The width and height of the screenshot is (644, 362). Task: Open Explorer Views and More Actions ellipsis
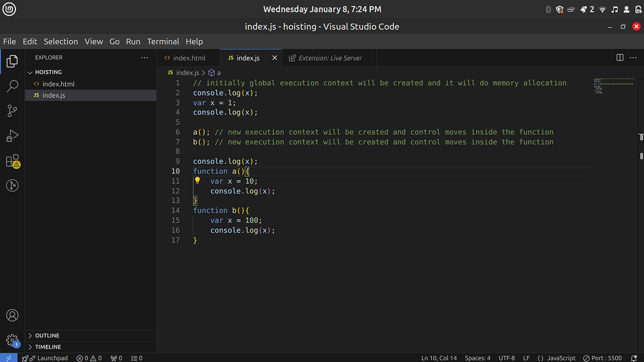click(x=144, y=57)
